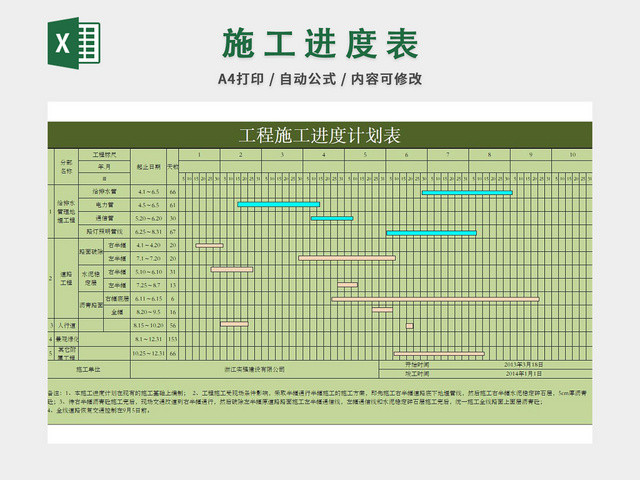Select date range cell 6.11~6.15
This screenshot has height=480, width=640.
149,299
